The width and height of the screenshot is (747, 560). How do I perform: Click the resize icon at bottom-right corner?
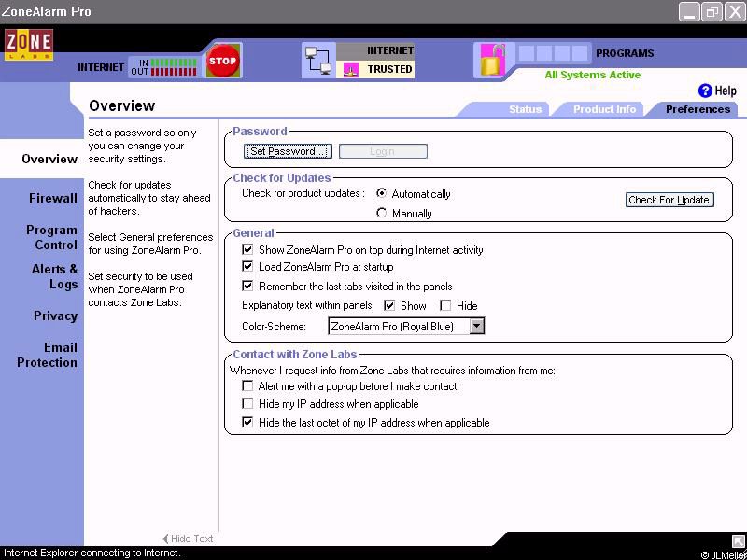pyautogui.click(x=738, y=541)
